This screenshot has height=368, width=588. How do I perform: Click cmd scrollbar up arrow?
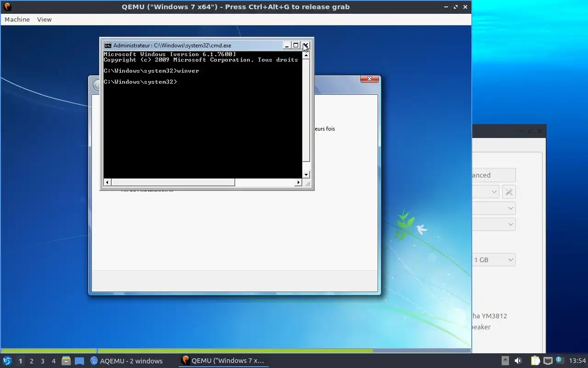pos(306,55)
